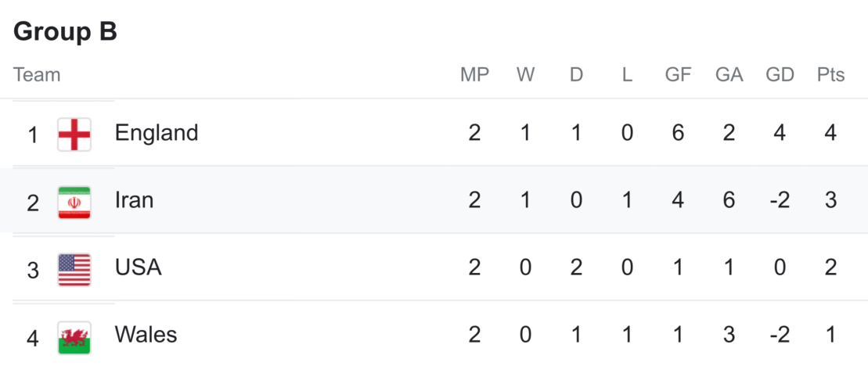Click the GA column header
Viewport: 868px width, 391px height.
tap(729, 75)
